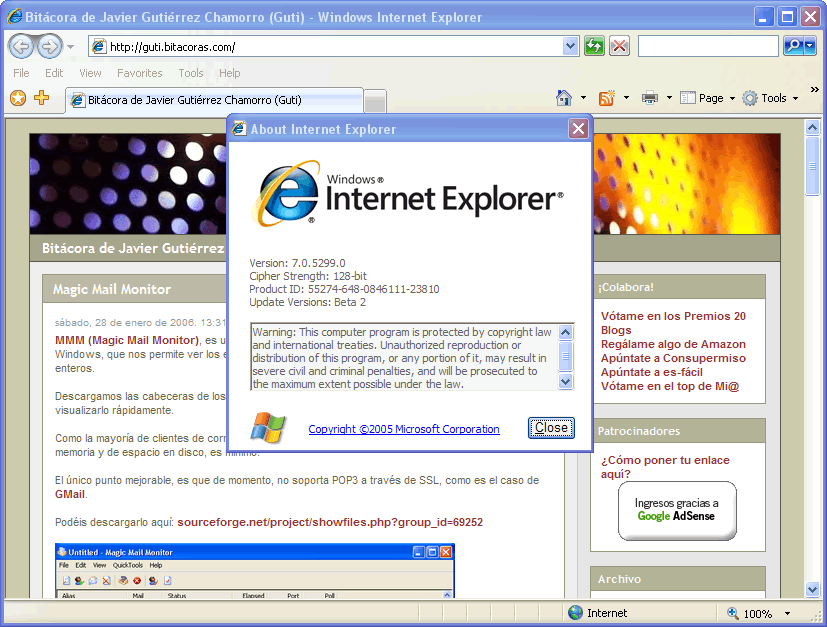Click the warning text box scrollbar thumb
Image resolution: width=827 pixels, height=627 pixels.
click(x=565, y=356)
